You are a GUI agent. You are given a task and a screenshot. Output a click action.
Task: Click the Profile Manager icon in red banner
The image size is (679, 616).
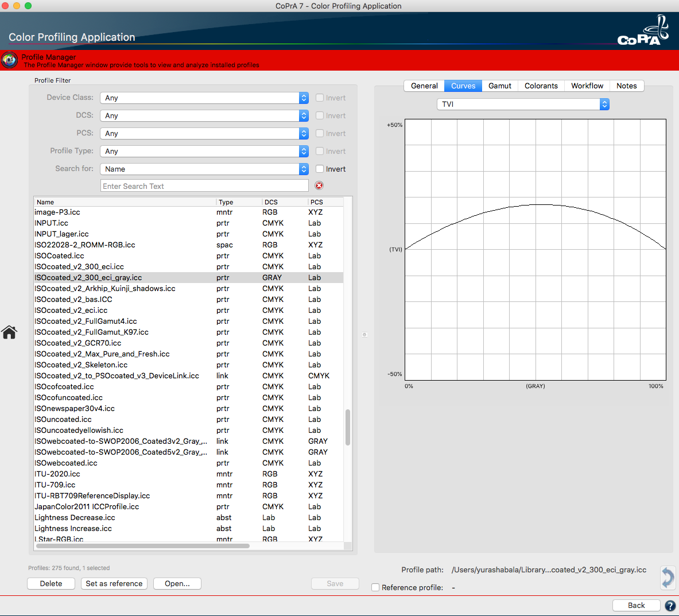pos(10,60)
